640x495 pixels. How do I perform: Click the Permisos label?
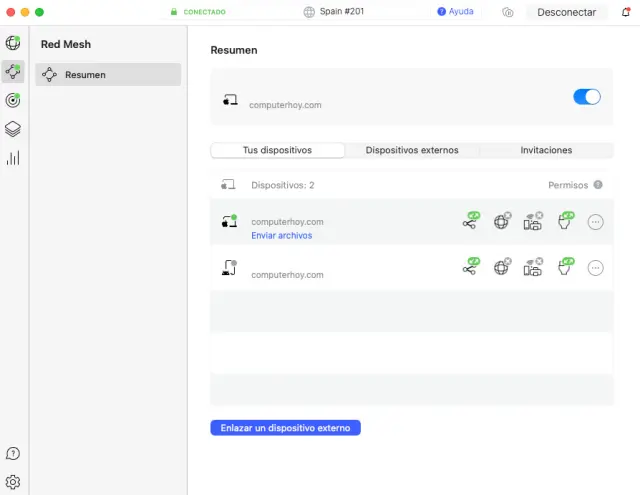[568, 185]
